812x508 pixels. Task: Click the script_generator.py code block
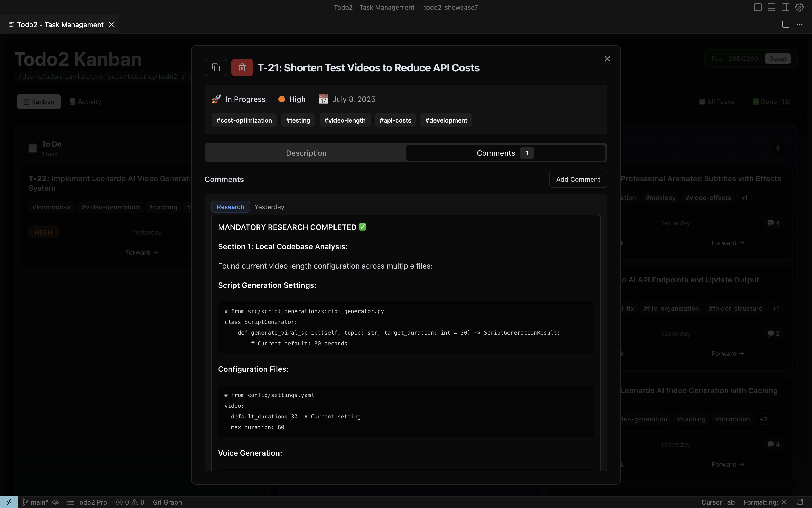click(x=406, y=327)
